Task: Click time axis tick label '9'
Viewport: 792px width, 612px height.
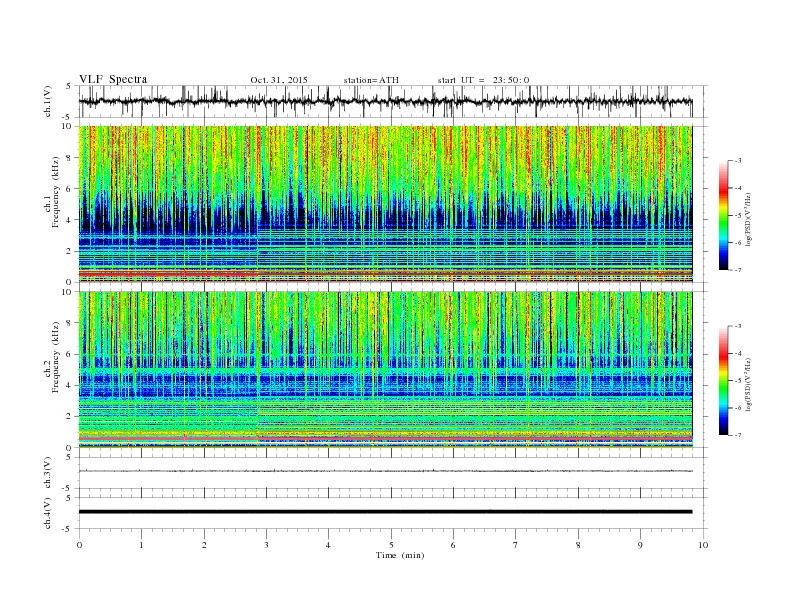Action: pos(640,545)
